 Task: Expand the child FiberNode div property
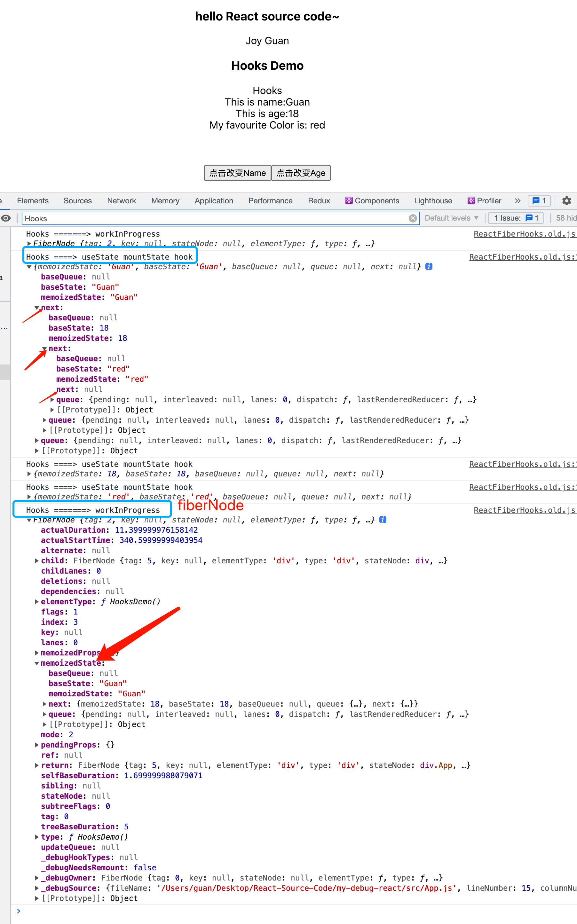[37, 560]
